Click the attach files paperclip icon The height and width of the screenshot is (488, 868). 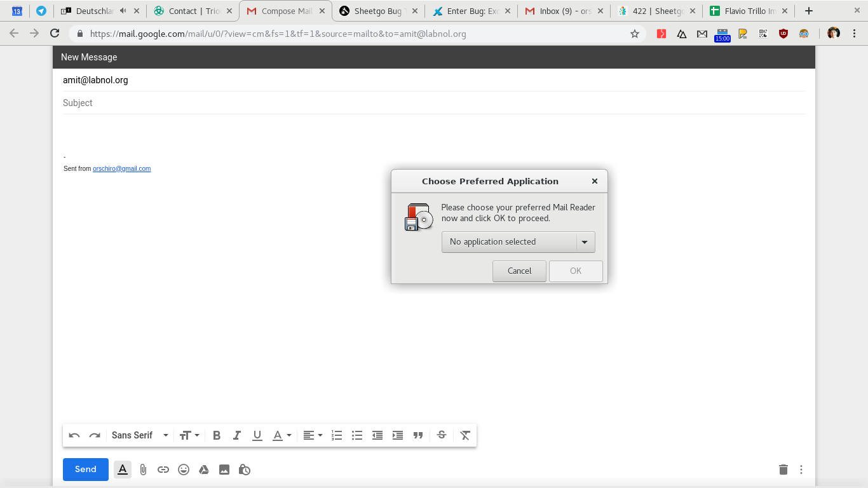tap(143, 470)
